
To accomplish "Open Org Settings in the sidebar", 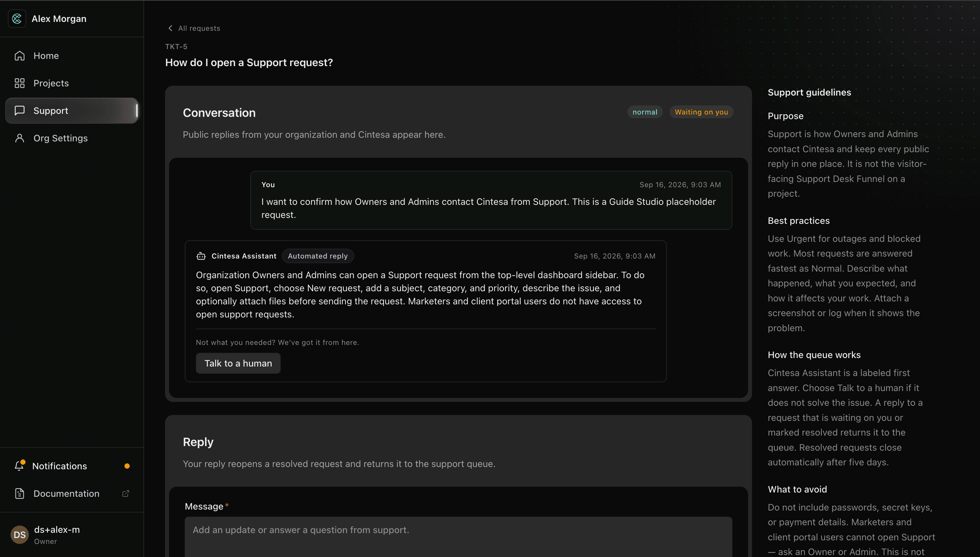I will click(x=72, y=138).
